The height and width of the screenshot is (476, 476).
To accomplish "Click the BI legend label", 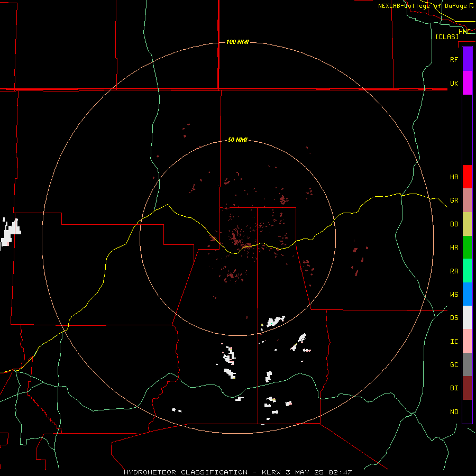I will point(454,388).
